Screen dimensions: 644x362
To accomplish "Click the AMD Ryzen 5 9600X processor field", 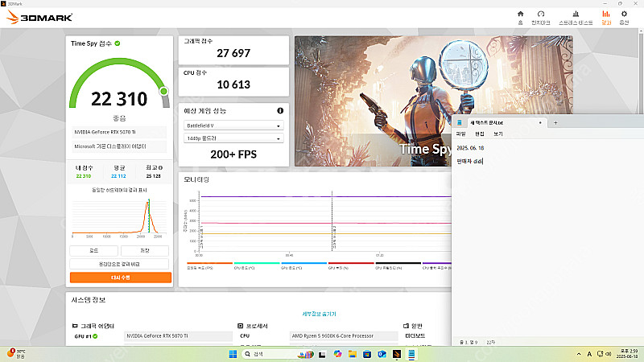I will point(344,336).
